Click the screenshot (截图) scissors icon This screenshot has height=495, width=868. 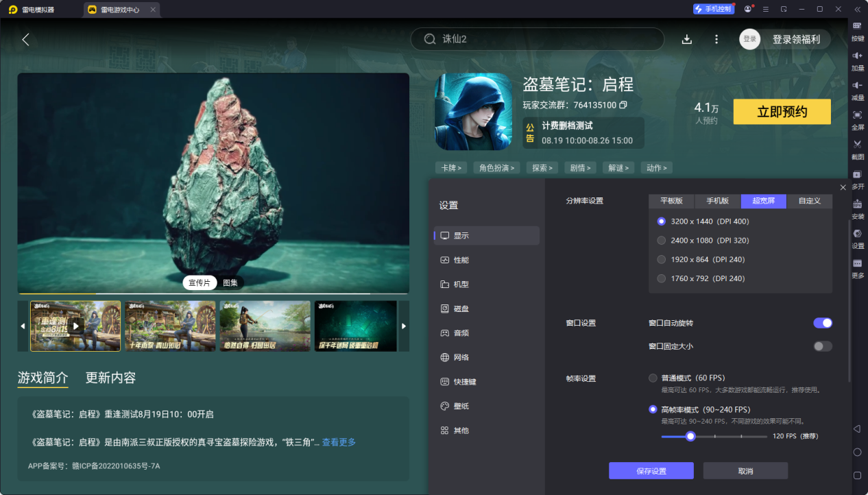click(x=857, y=145)
